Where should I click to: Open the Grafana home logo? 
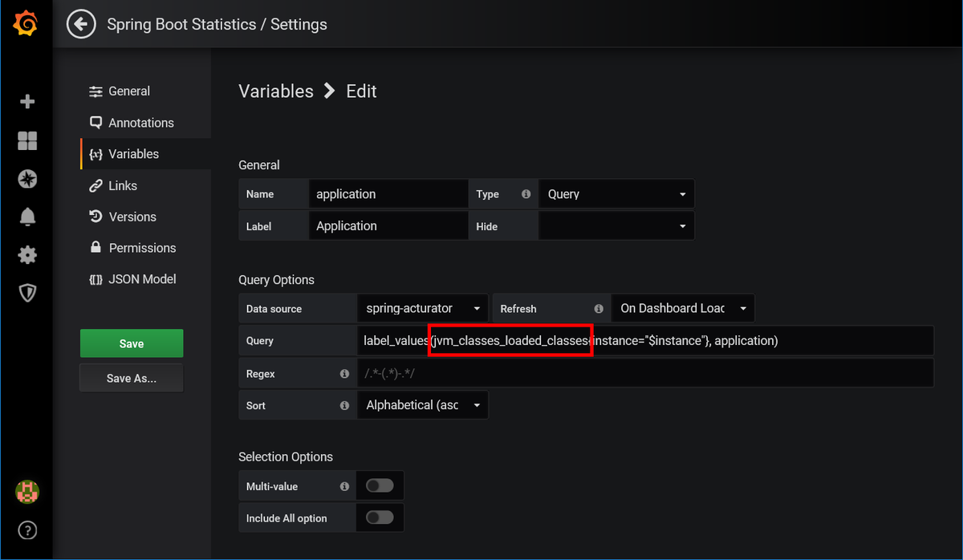26,24
